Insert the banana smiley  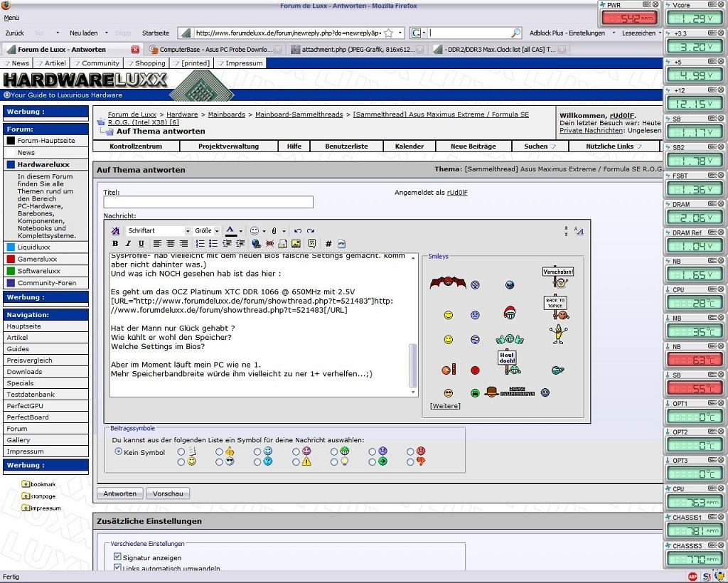[557, 333]
